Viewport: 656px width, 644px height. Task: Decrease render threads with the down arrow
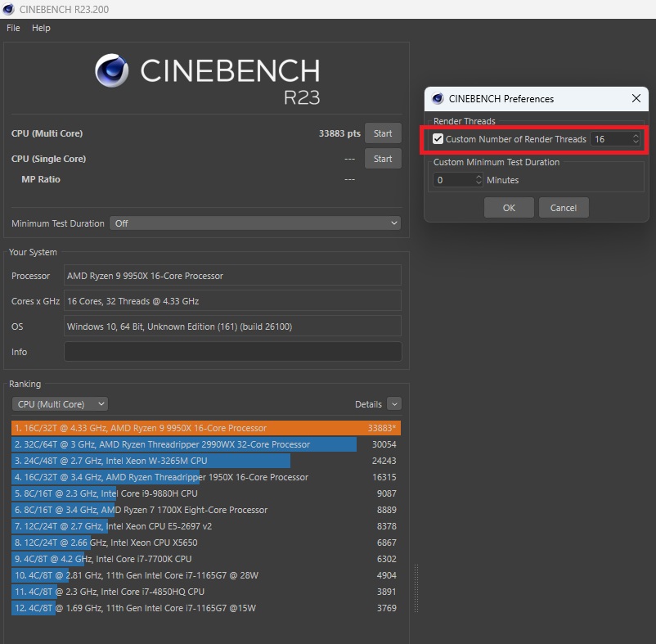click(x=636, y=142)
